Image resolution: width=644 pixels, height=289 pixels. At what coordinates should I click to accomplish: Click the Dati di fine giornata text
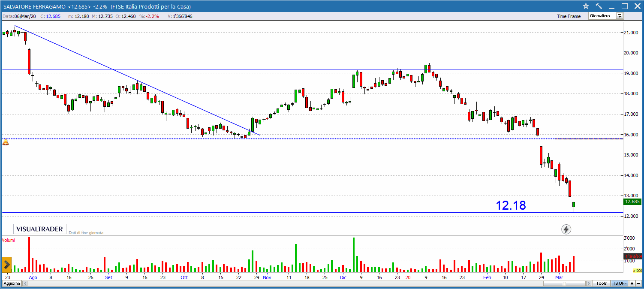(86, 232)
